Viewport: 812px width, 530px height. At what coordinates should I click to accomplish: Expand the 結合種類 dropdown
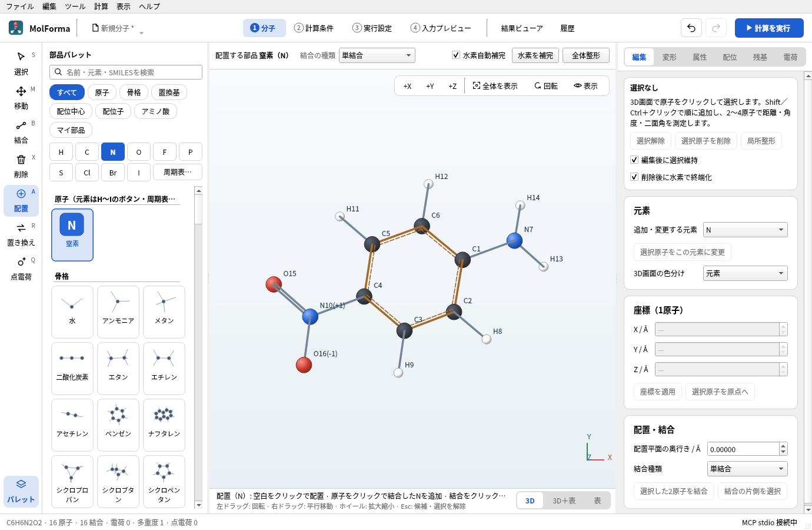pos(747,469)
